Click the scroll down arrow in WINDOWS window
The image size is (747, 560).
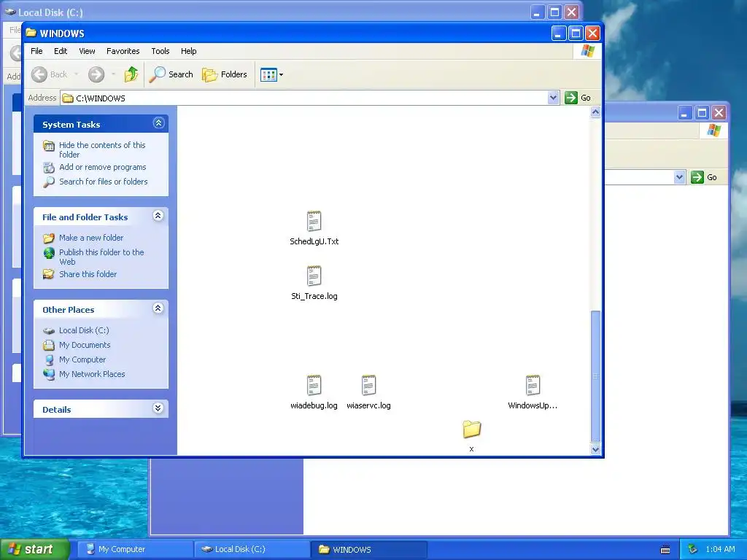pyautogui.click(x=595, y=449)
